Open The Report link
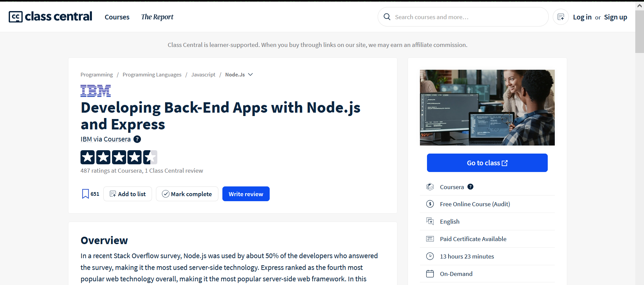The height and width of the screenshot is (285, 644). [x=157, y=17]
